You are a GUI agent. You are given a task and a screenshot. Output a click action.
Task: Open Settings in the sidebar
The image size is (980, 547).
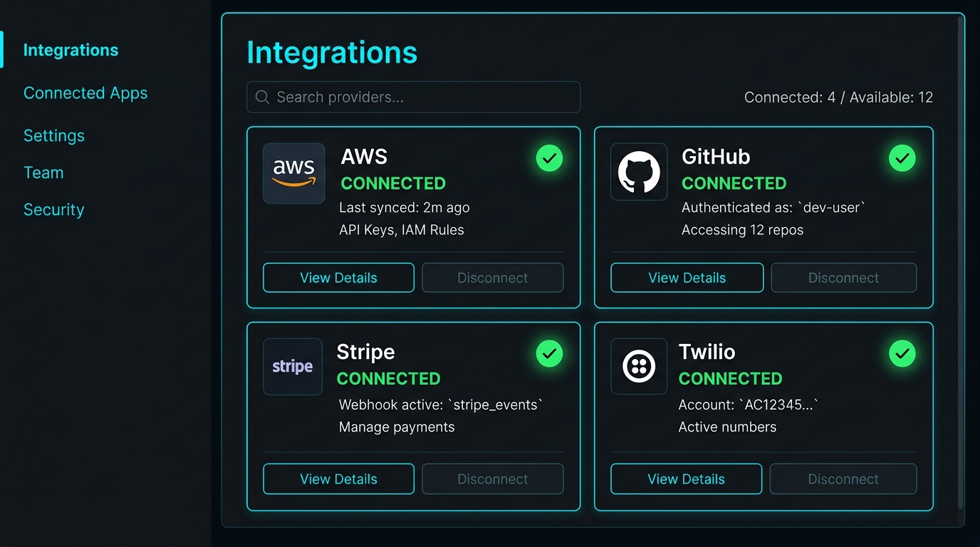(x=54, y=135)
